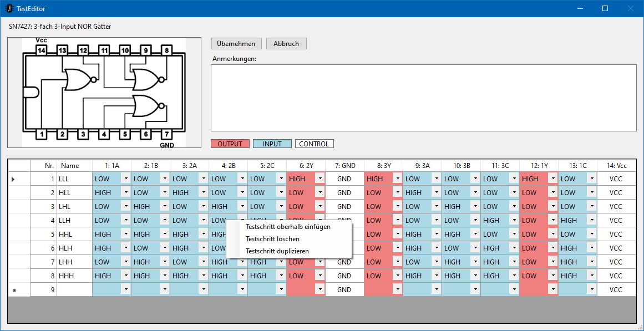Click the 'HHL' name cell
This screenshot has height=331, width=644.
click(x=74, y=235)
